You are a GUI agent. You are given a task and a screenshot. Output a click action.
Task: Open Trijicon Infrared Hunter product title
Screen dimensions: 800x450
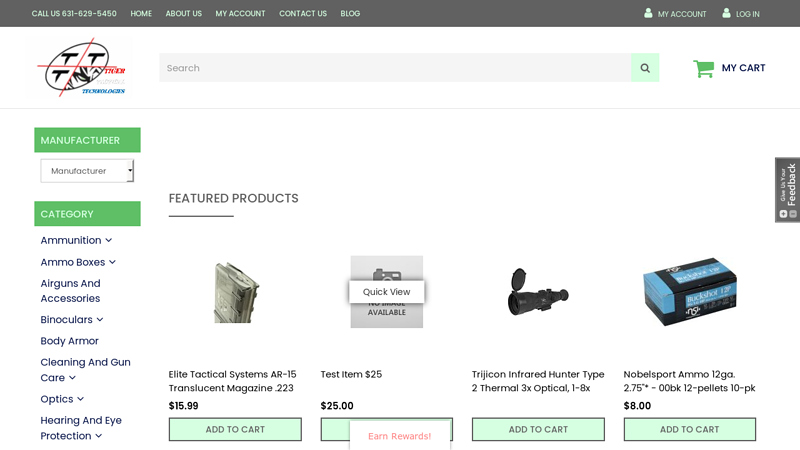coord(538,381)
